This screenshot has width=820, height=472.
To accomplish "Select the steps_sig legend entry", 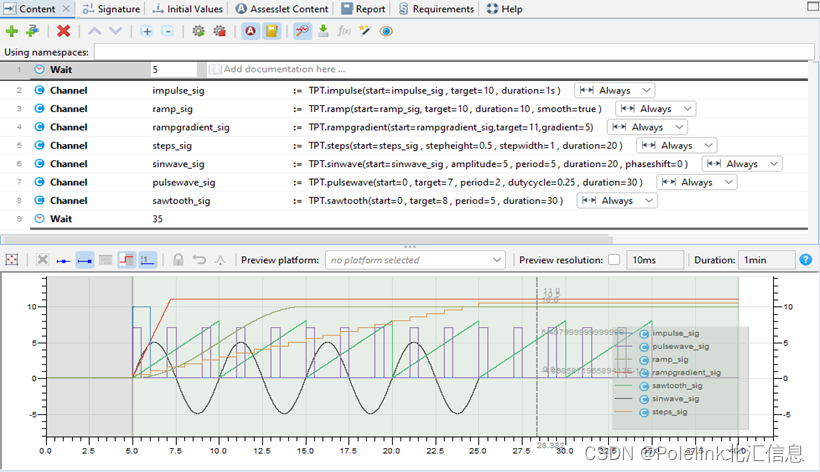I will pyautogui.click(x=669, y=411).
